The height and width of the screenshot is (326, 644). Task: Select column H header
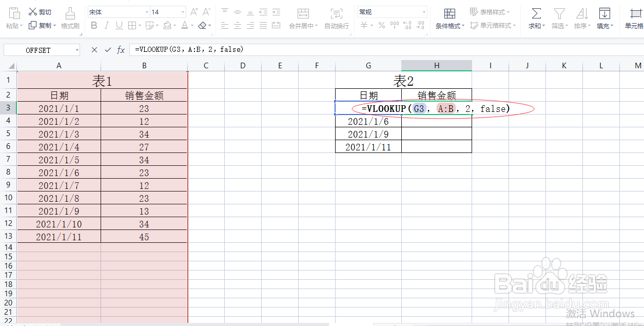pos(437,66)
